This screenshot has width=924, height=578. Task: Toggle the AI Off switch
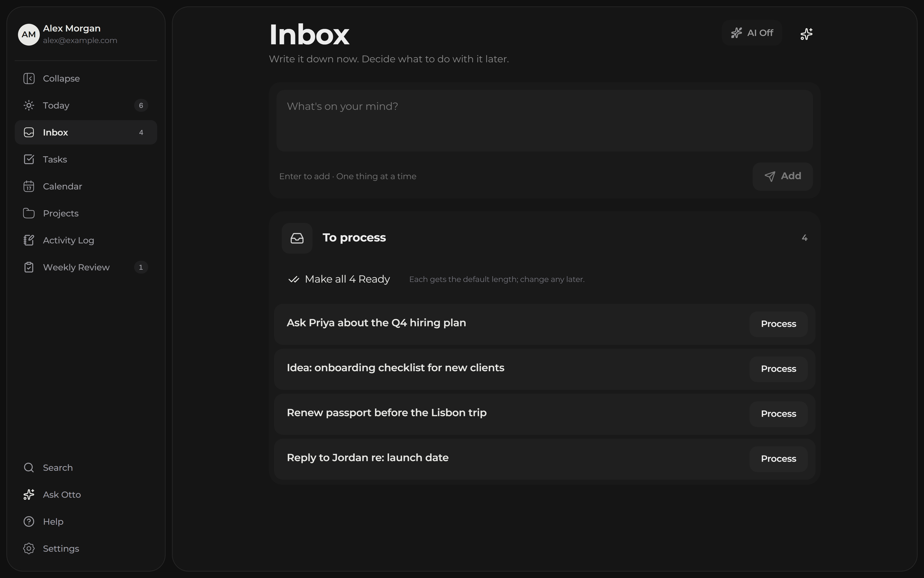[x=752, y=33]
